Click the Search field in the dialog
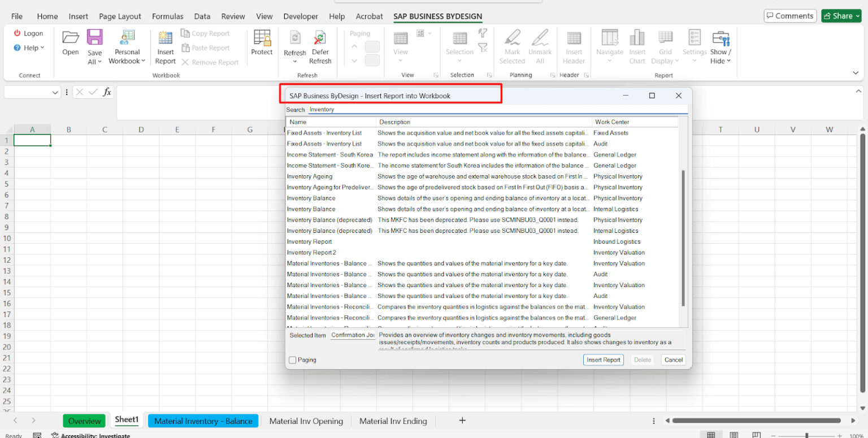Viewport: 868px width, 438px height. pyautogui.click(x=497, y=110)
